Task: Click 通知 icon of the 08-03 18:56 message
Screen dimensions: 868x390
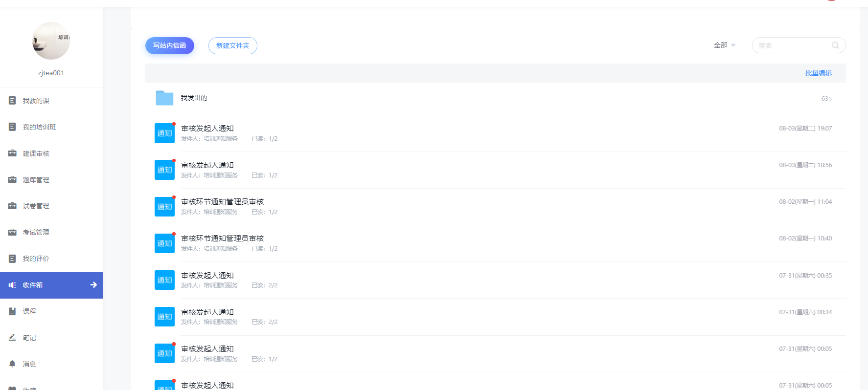Action: [164, 170]
